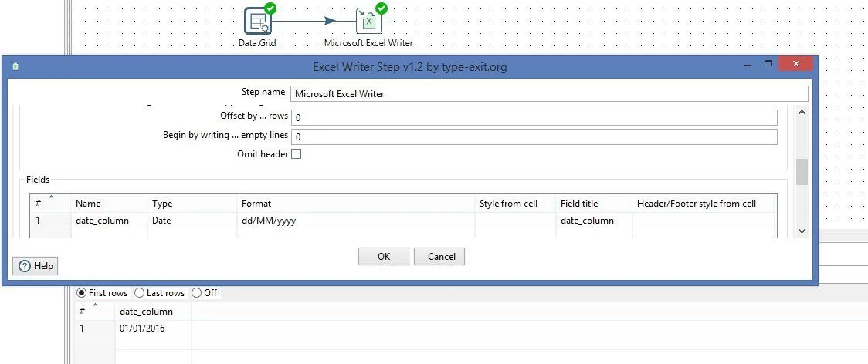Click the Field title column header

594,203
